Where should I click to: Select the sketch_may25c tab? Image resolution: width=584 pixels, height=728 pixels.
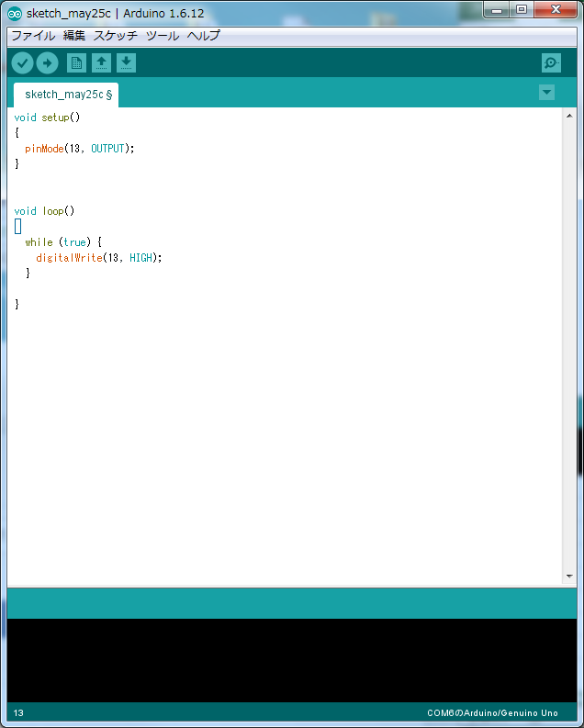click(66, 95)
